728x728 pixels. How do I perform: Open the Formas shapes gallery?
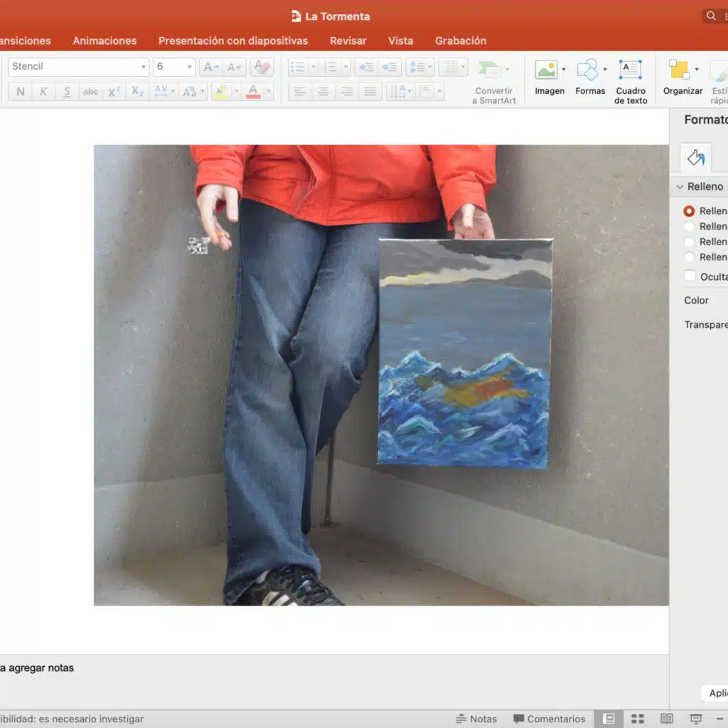tap(587, 70)
